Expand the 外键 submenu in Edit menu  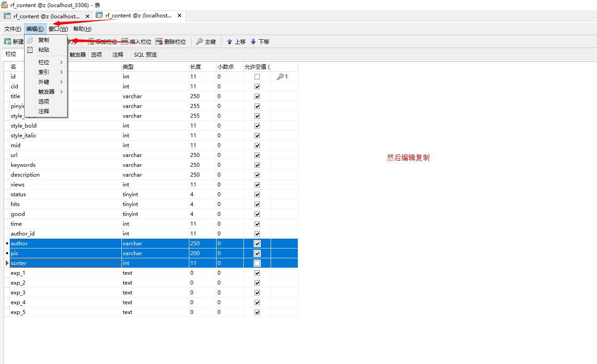click(x=46, y=82)
